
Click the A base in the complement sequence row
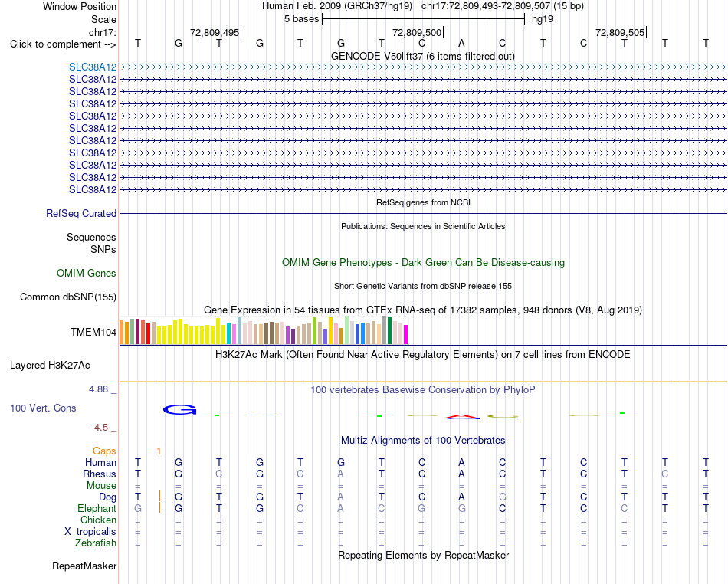tap(461, 43)
